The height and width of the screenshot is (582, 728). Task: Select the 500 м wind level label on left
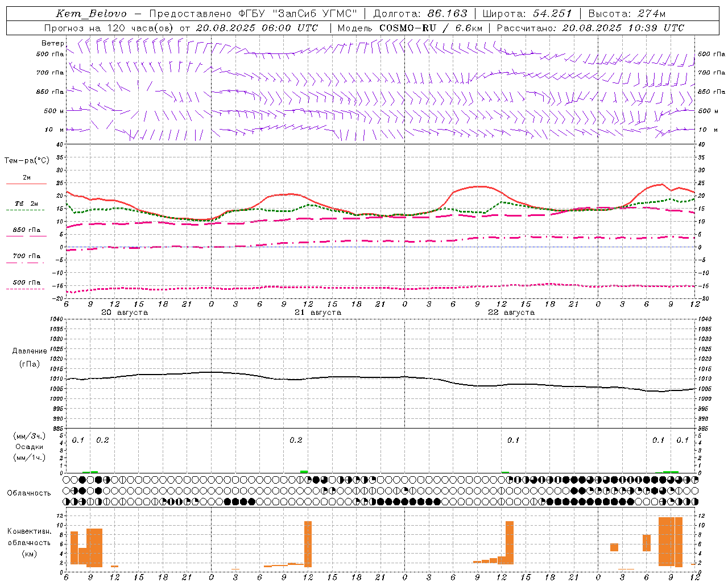(54, 111)
